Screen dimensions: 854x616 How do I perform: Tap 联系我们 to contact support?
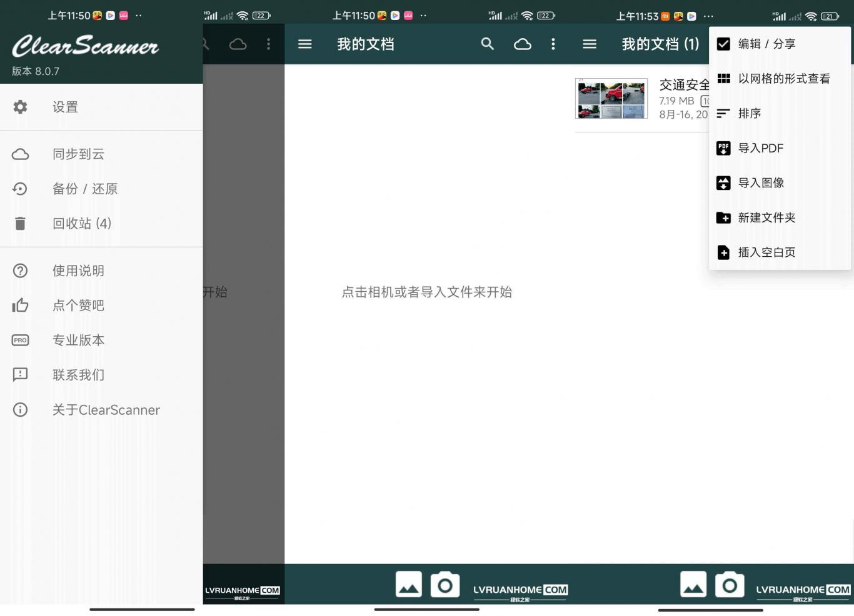(x=78, y=375)
